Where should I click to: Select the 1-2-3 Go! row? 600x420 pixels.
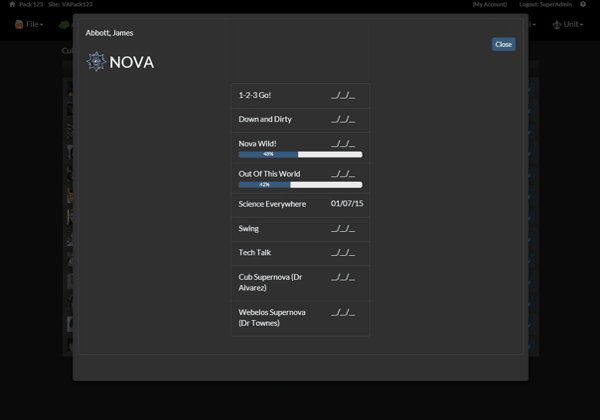300,96
